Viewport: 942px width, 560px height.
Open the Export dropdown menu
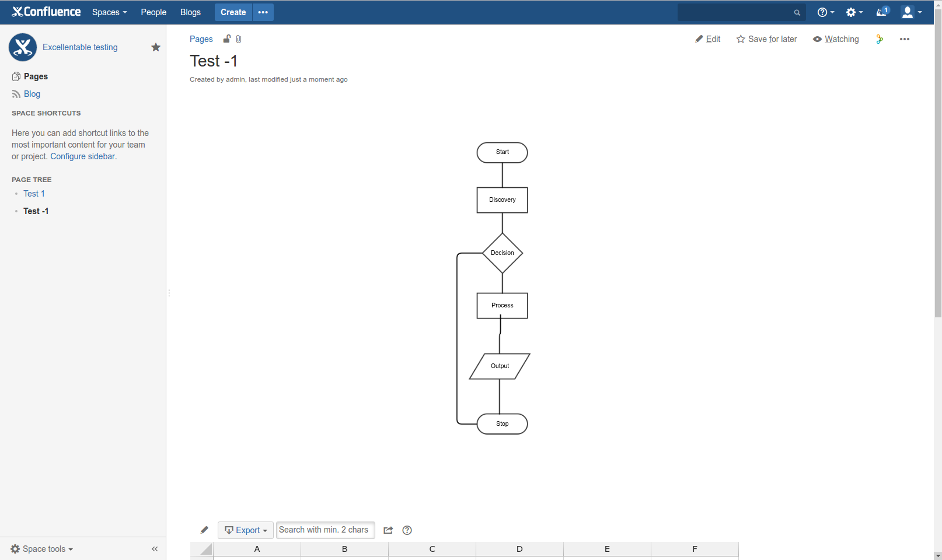click(245, 530)
